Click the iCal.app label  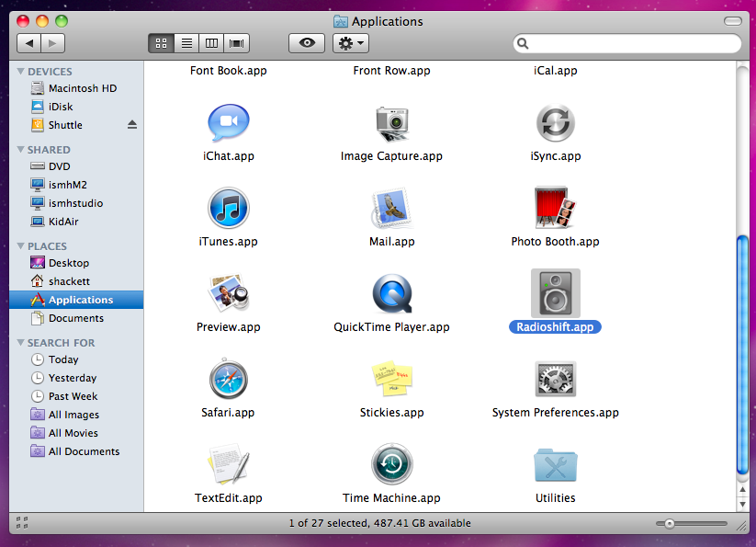pos(556,71)
